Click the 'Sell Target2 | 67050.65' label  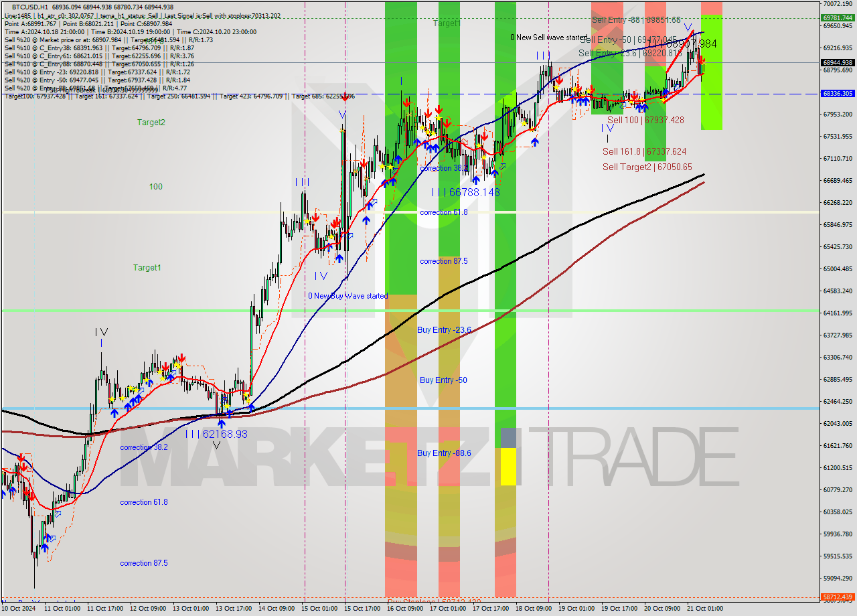pyautogui.click(x=647, y=167)
